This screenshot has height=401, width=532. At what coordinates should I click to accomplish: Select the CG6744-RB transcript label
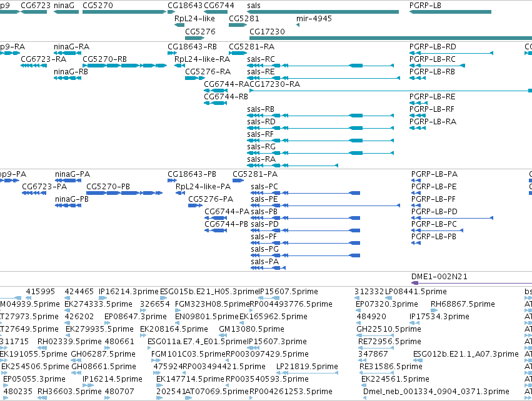(x=226, y=97)
